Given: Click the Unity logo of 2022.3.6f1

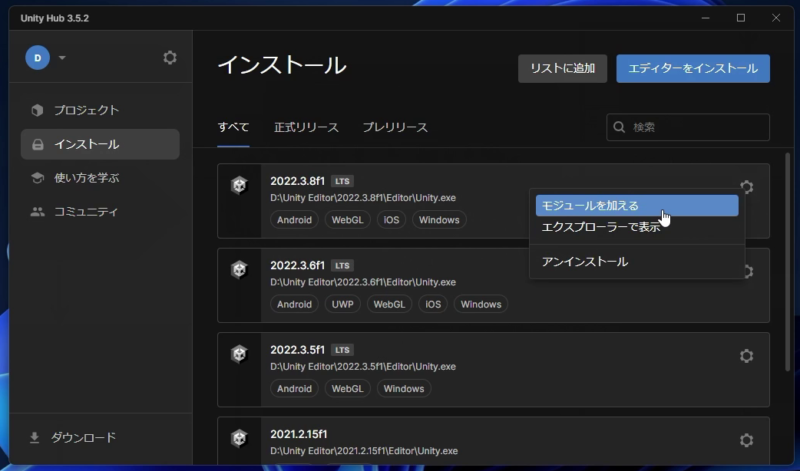Looking at the screenshot, I should click(x=239, y=269).
